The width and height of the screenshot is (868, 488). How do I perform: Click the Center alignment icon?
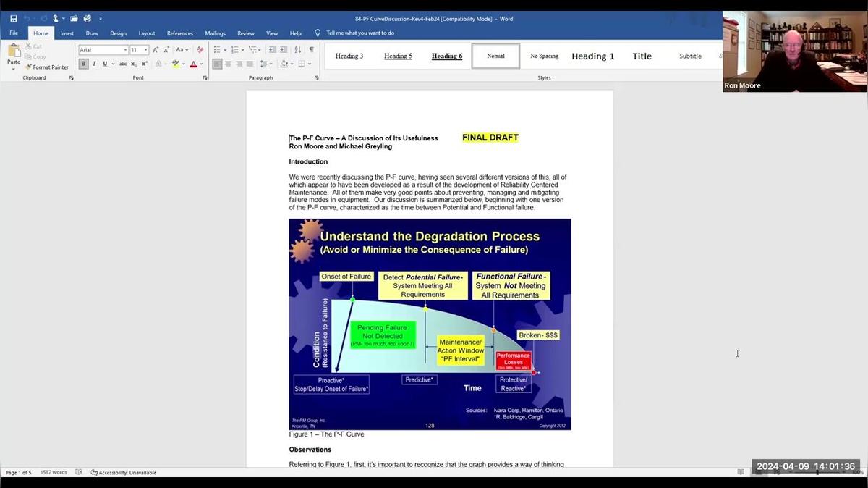pyautogui.click(x=228, y=64)
